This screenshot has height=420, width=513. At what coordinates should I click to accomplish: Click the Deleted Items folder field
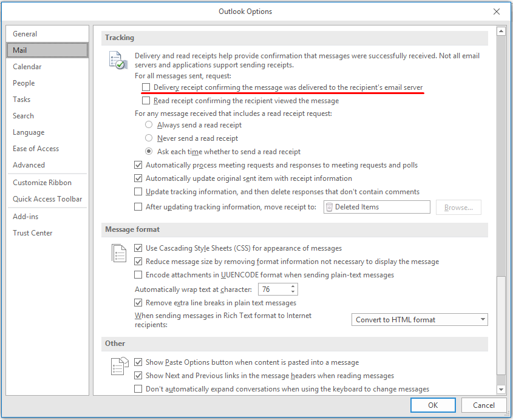tap(377, 207)
